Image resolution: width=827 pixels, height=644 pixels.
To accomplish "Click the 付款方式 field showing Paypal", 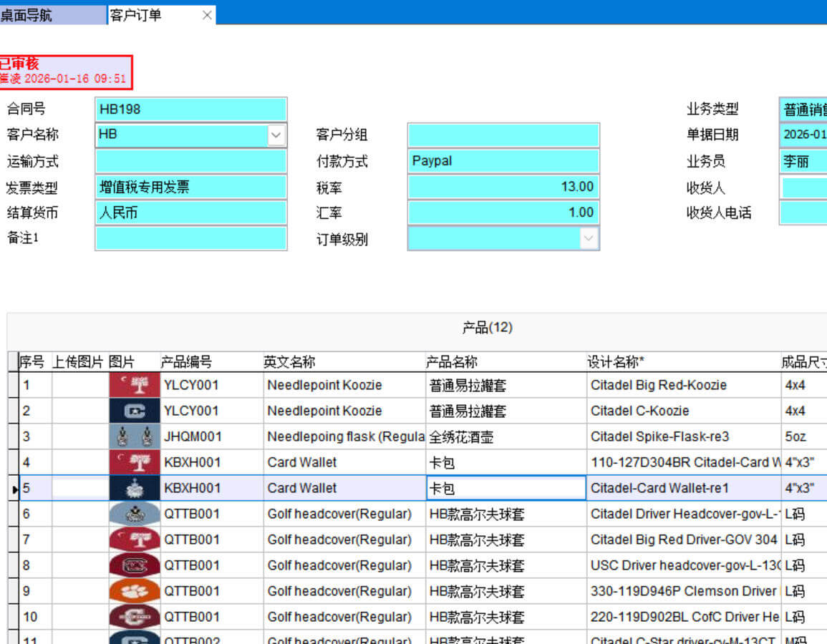I will [x=503, y=161].
